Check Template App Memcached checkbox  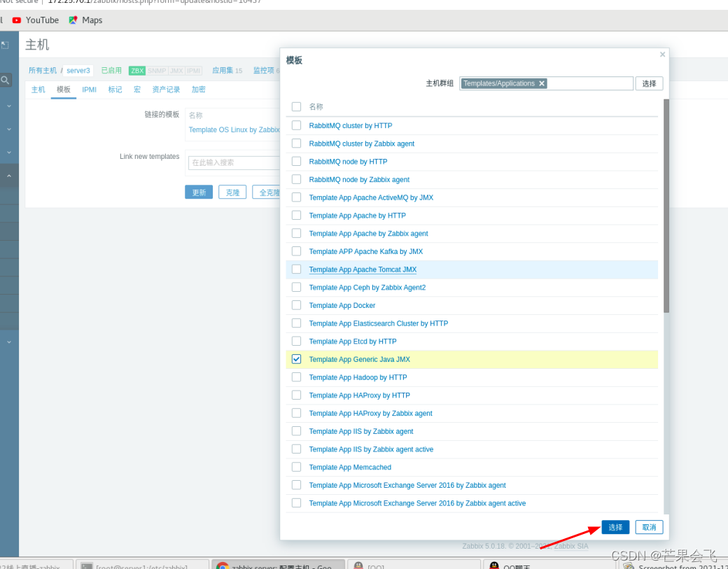296,467
